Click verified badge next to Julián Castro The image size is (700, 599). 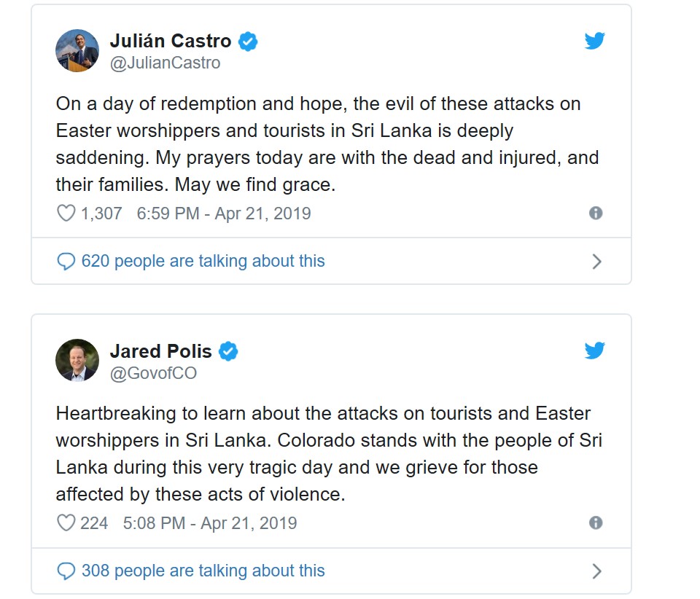pyautogui.click(x=248, y=42)
